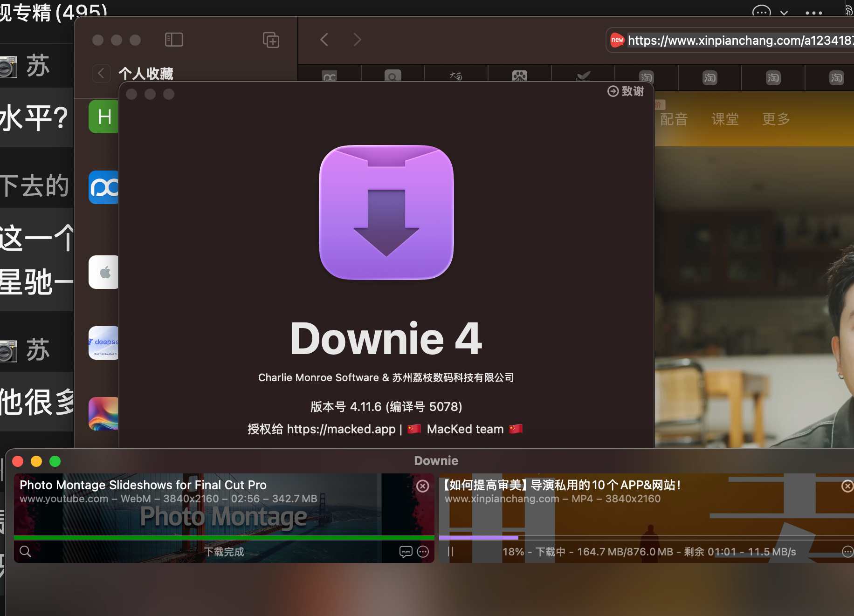Switch to the paw icon browser tab
The height and width of the screenshot is (616, 854).
click(519, 76)
